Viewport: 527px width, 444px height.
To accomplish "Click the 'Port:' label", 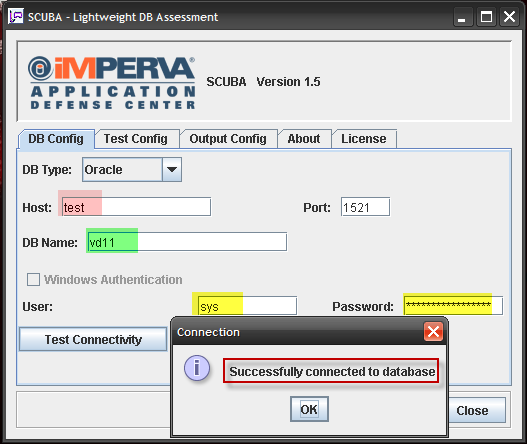I will 317,207.
